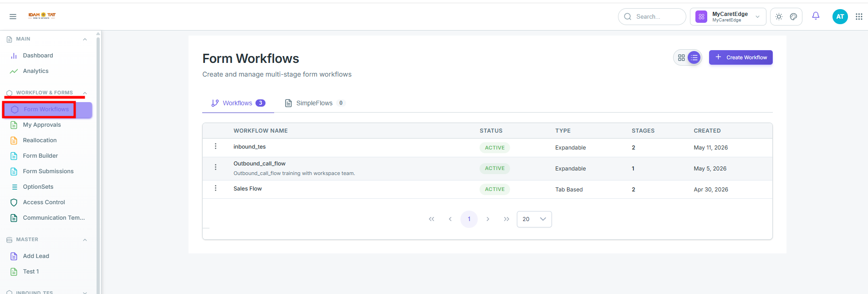Viewport: 868px width, 294px height.
Task: Click Create Workflow button
Action: coord(740,57)
